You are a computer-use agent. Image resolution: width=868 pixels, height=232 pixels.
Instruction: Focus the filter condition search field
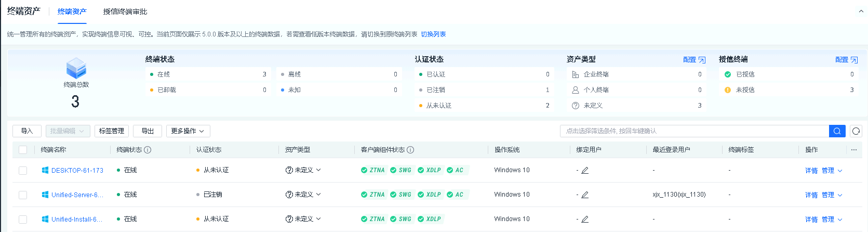click(695, 131)
